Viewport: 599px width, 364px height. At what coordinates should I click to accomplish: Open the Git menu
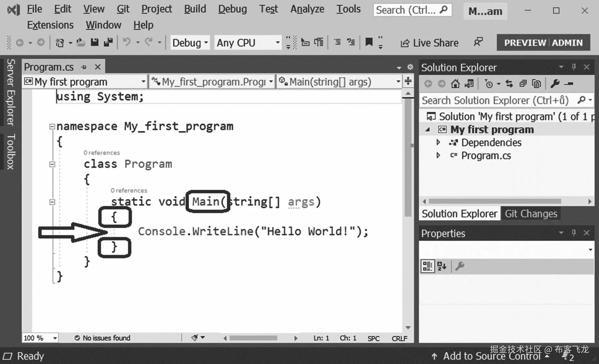(x=123, y=9)
